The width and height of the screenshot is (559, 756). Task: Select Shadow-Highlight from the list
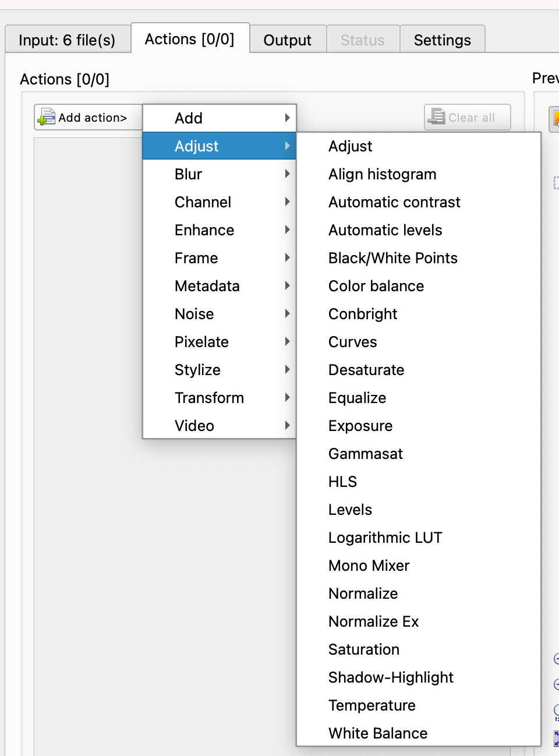(391, 677)
